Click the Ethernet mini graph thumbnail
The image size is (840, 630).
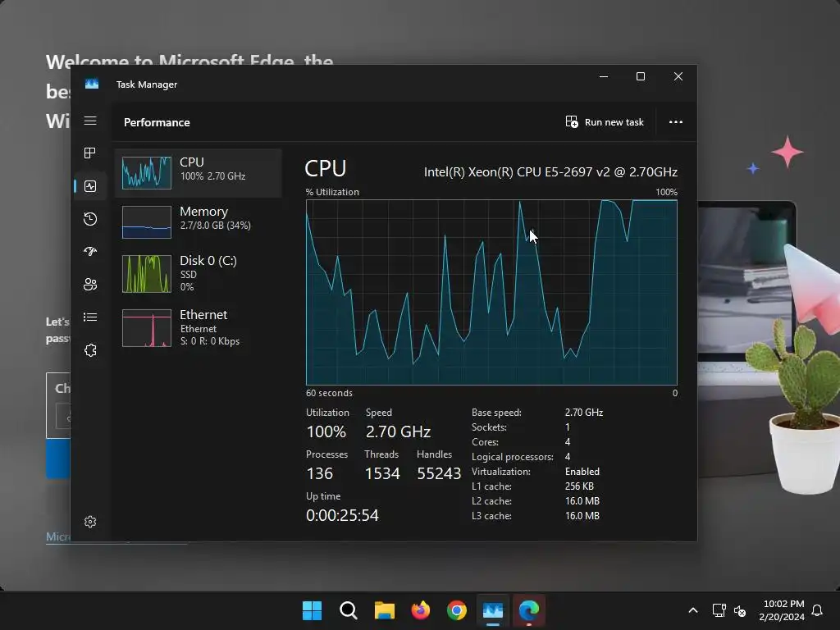pos(146,328)
